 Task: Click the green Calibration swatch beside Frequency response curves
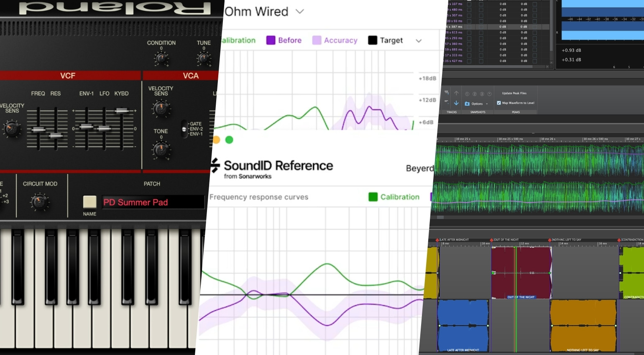click(x=373, y=197)
